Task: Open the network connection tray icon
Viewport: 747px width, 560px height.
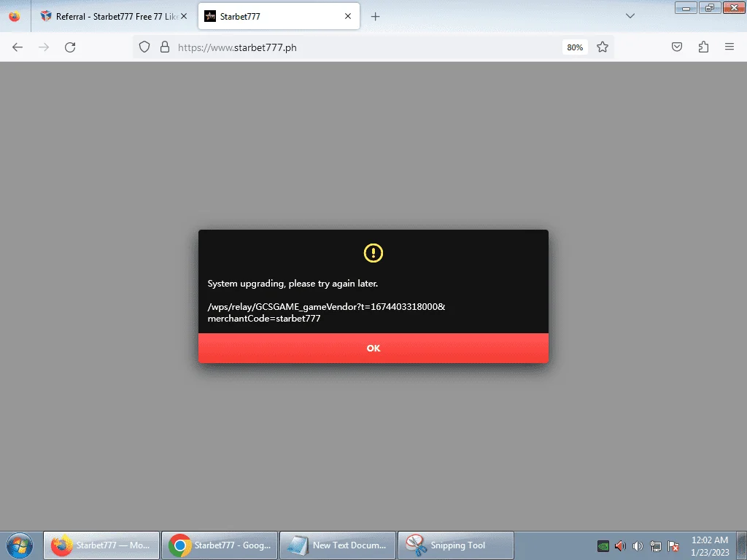Action: (x=656, y=546)
